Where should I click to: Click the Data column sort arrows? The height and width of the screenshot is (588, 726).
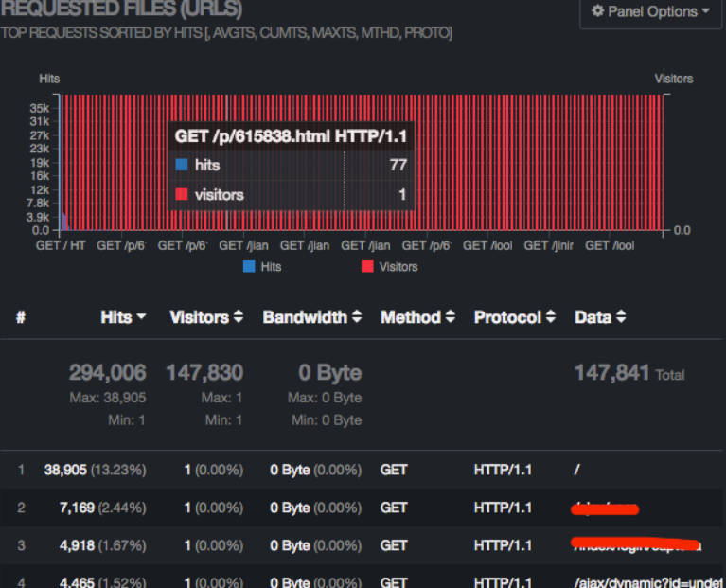(621, 318)
